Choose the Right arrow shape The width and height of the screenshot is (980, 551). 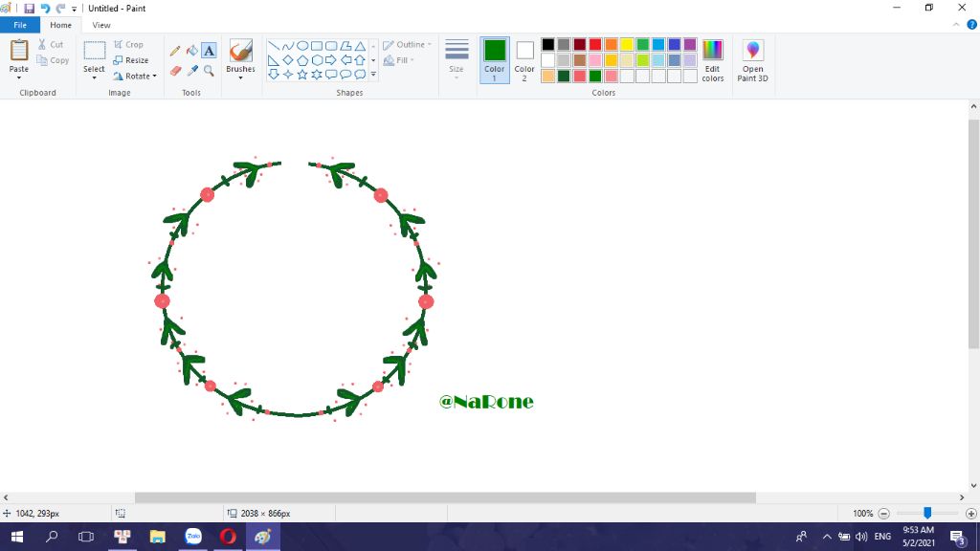pos(330,60)
